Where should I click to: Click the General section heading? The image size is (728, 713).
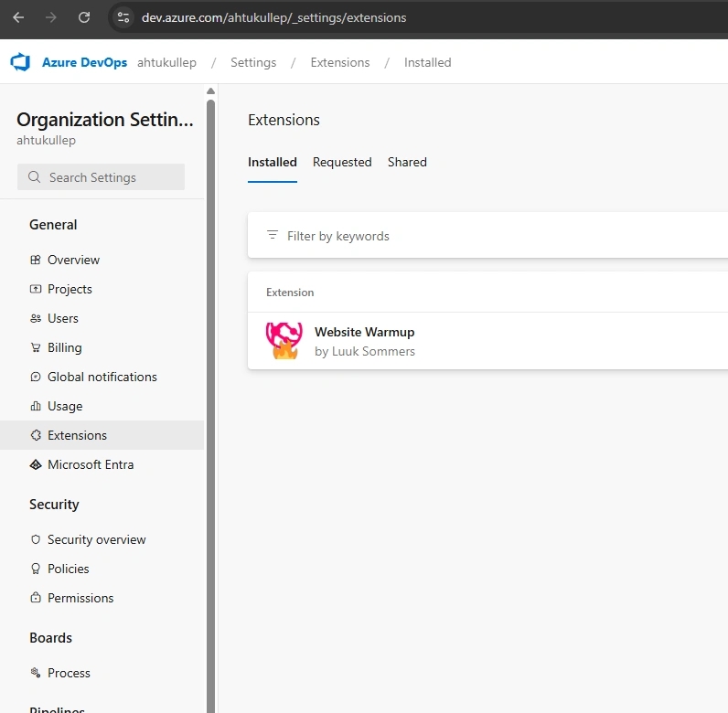[53, 225]
